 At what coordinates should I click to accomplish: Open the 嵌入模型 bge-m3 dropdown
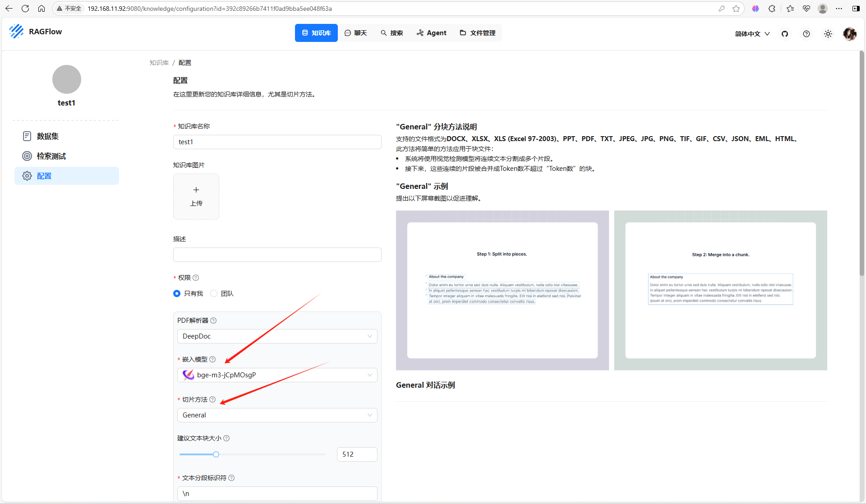coord(277,375)
